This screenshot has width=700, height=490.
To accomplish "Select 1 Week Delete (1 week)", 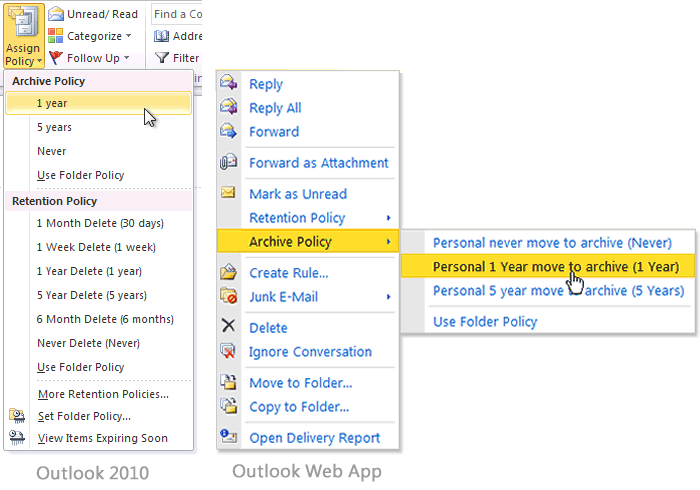I will [99, 247].
